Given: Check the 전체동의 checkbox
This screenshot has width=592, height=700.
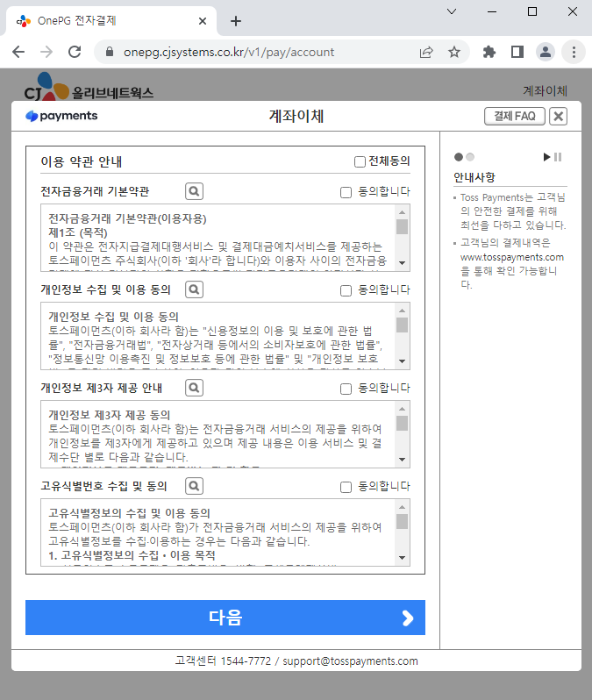Looking at the screenshot, I should tap(360, 161).
